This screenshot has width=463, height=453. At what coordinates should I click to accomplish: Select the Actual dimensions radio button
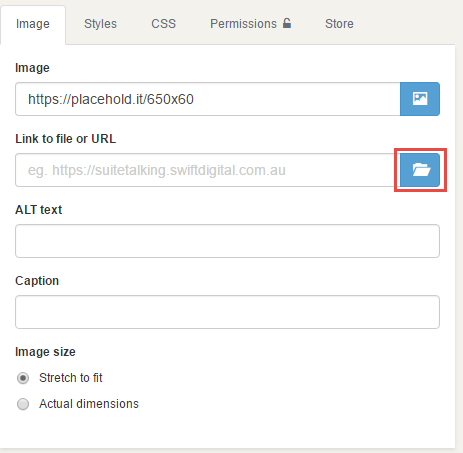click(23, 404)
